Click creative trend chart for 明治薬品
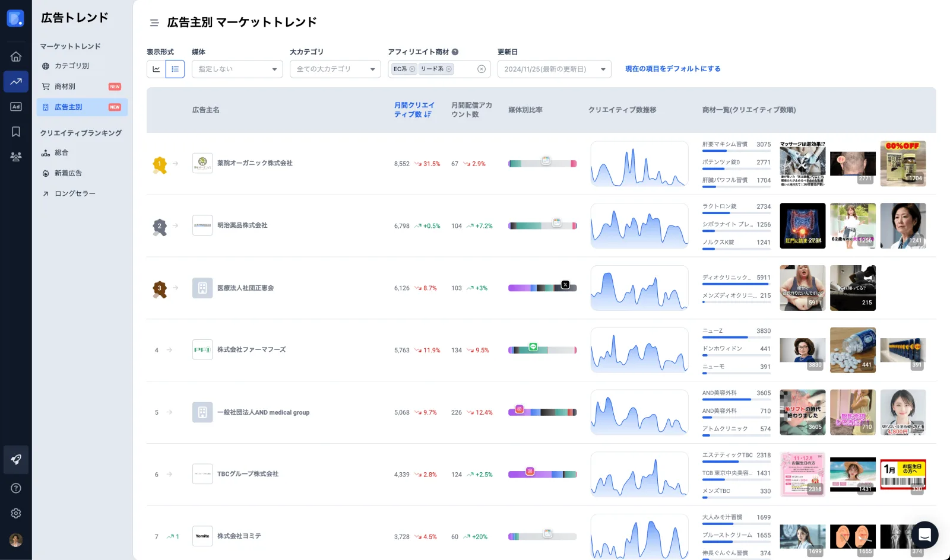 pyautogui.click(x=639, y=226)
